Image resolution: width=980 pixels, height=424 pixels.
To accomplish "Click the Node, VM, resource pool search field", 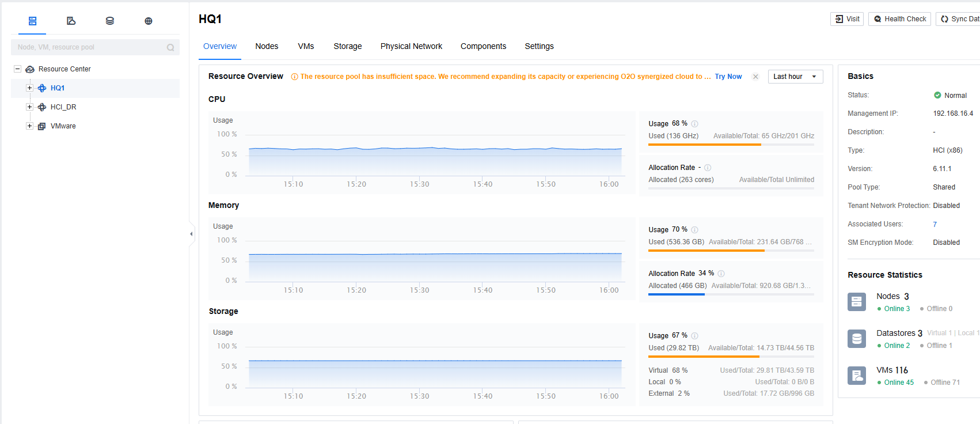I will [x=95, y=47].
